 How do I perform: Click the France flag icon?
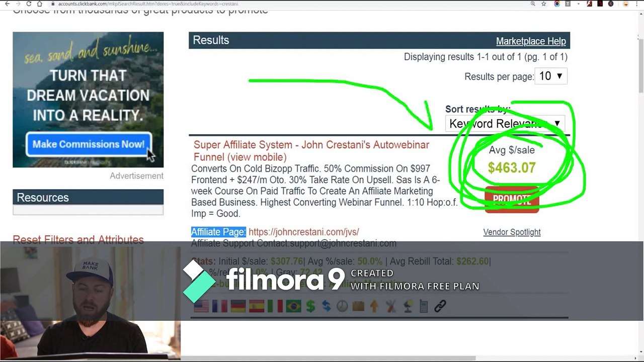click(x=219, y=306)
